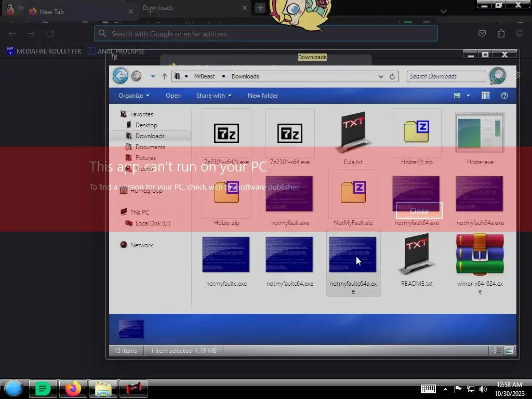532x399 pixels.
Task: Click the Firefox reload button
Action: pos(50,34)
